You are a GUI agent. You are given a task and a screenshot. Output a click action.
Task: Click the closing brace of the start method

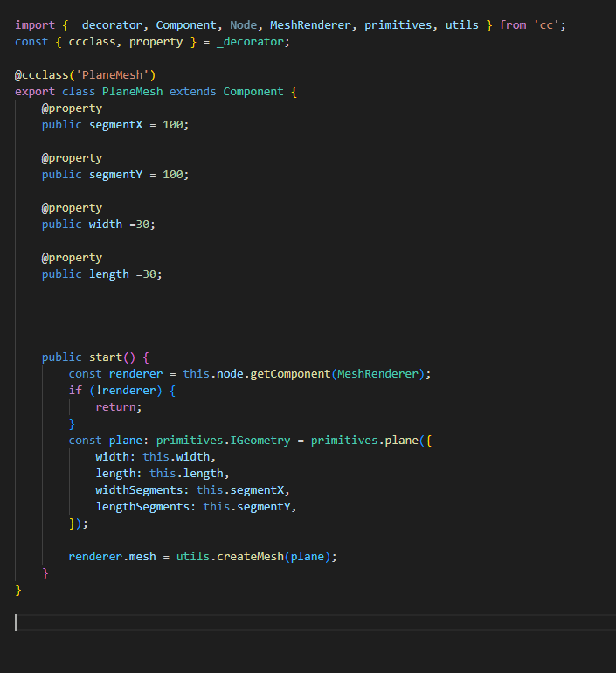click(45, 573)
